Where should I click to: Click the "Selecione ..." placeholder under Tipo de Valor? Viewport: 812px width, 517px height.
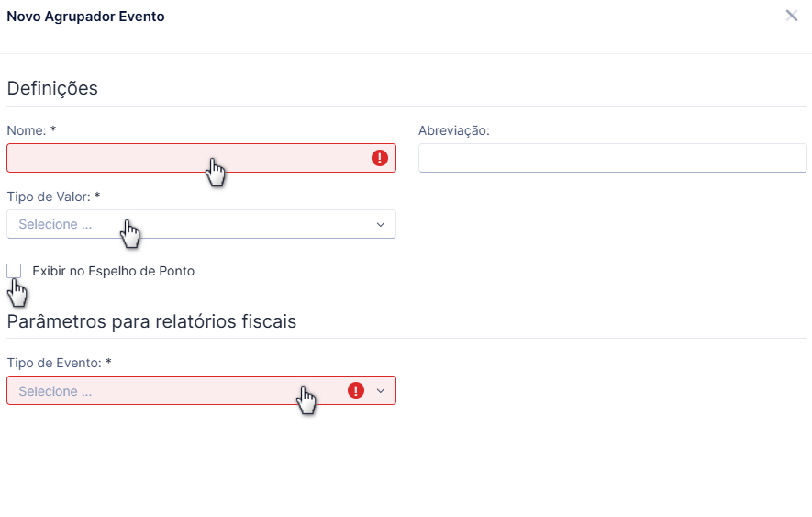[x=55, y=225]
